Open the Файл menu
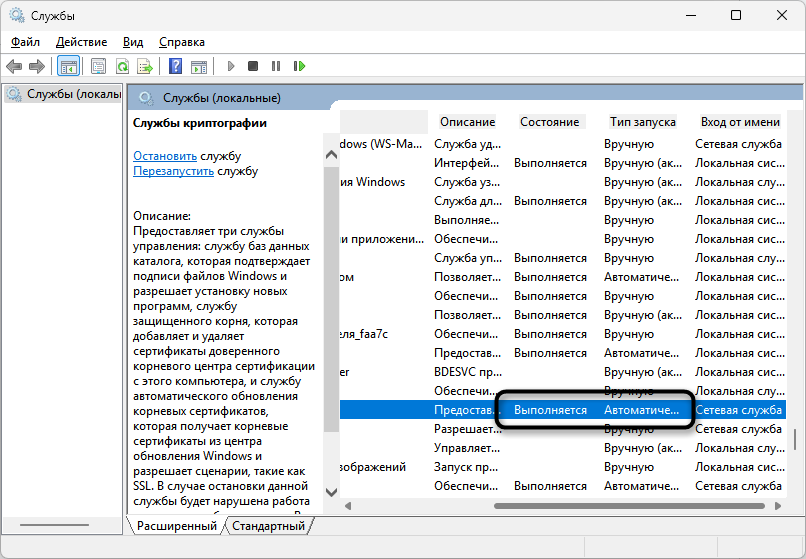806x559 pixels. pos(25,42)
